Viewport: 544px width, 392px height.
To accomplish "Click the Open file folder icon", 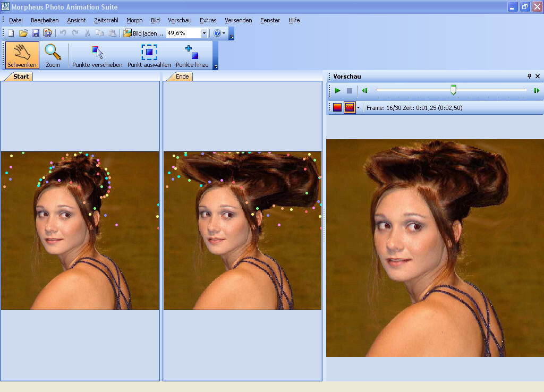I will (x=23, y=32).
